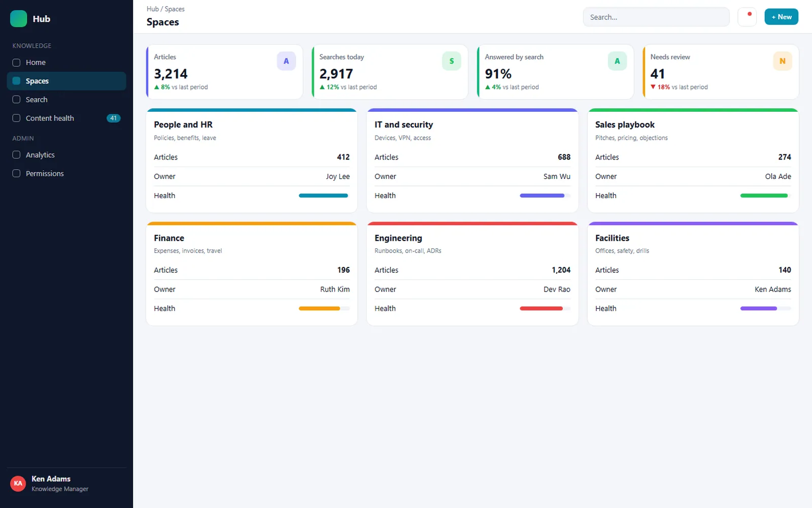Viewport: 812px width, 508px height.
Task: Click the 12% increase indicator
Action: click(329, 87)
